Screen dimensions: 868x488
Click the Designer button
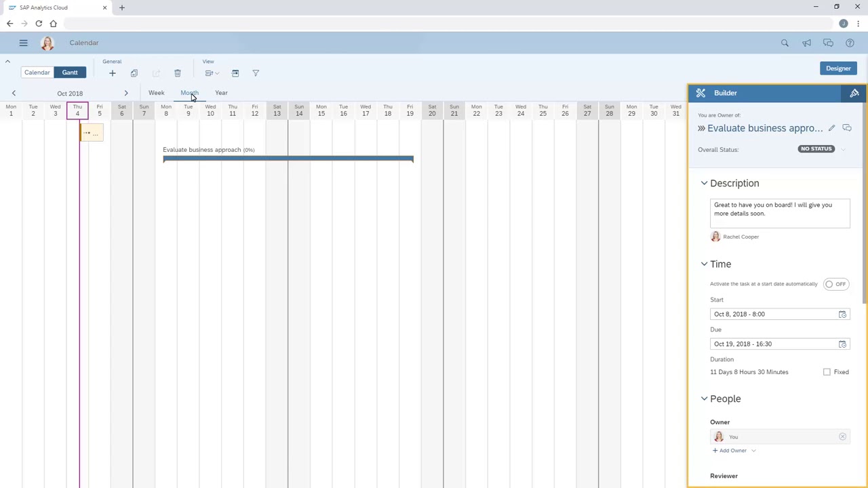tap(838, 68)
